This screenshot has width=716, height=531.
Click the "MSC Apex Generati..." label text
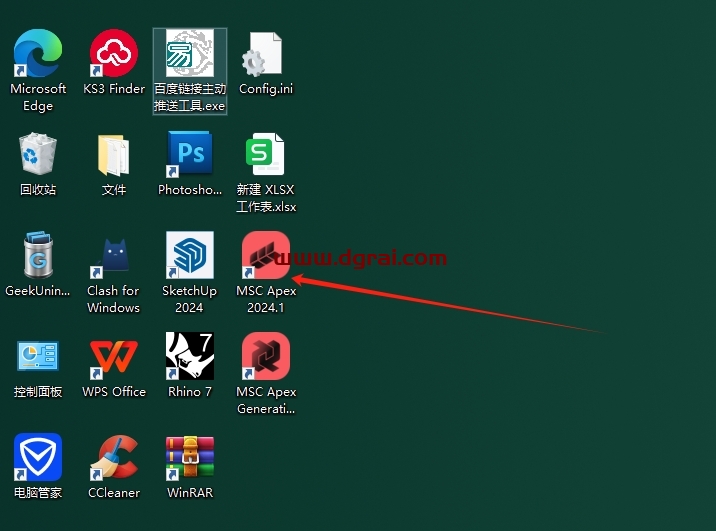(266, 400)
